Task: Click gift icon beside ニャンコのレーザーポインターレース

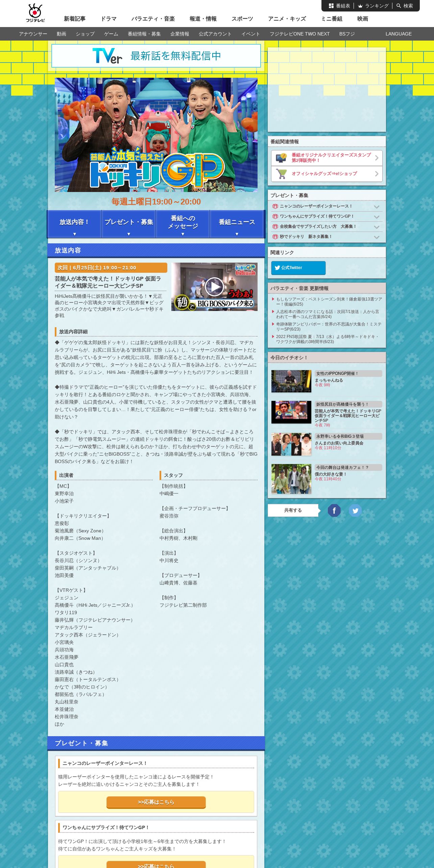Action: click(275, 206)
